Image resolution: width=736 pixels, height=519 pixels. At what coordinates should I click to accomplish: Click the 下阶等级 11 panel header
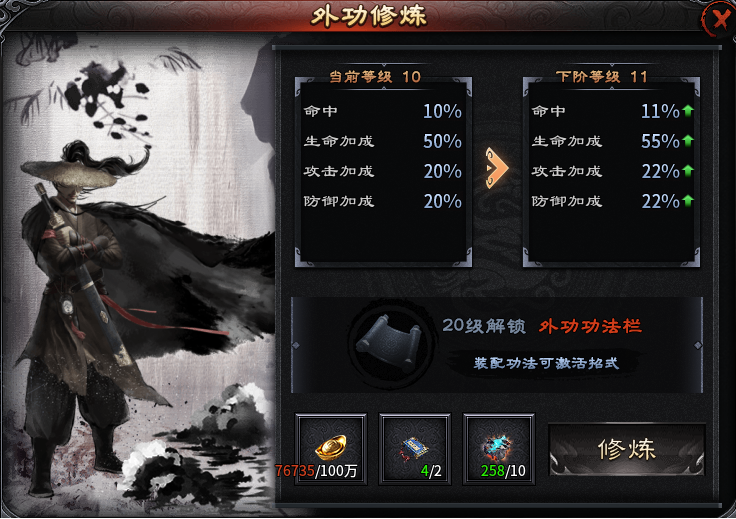[x=601, y=76]
